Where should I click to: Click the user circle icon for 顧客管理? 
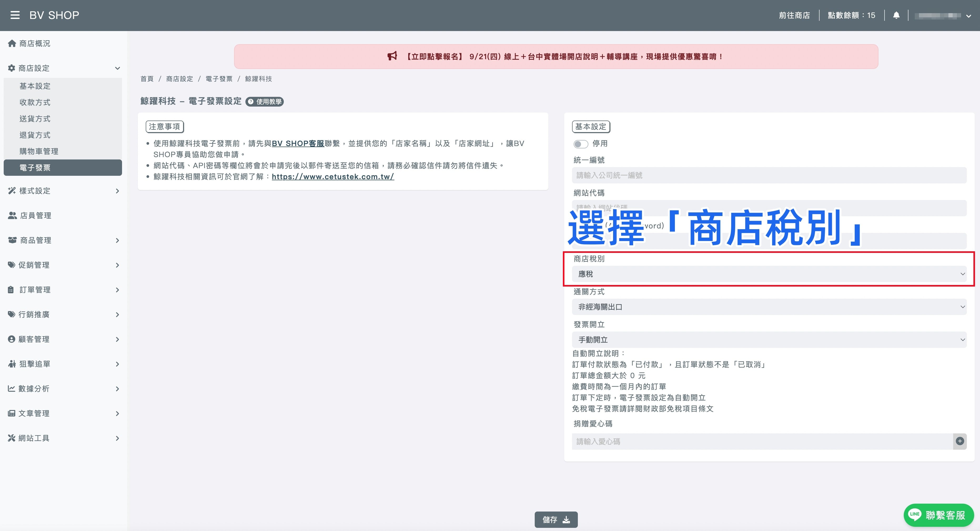tap(11, 339)
